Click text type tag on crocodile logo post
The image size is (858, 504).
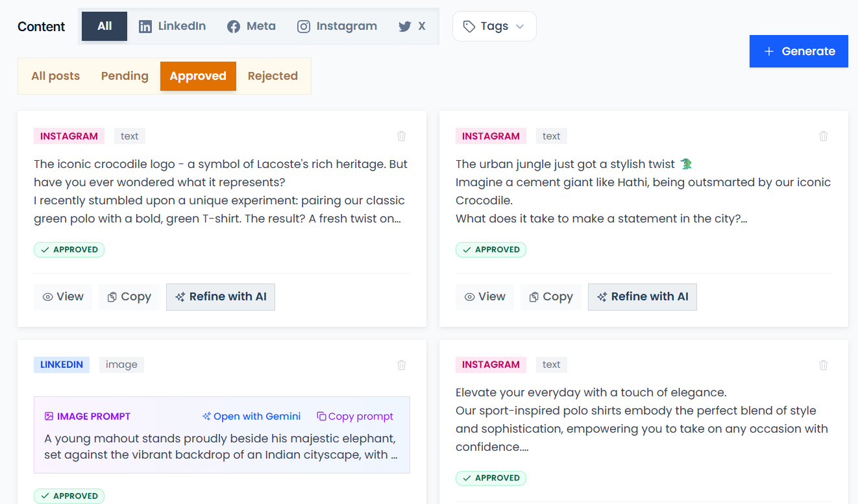click(x=130, y=136)
